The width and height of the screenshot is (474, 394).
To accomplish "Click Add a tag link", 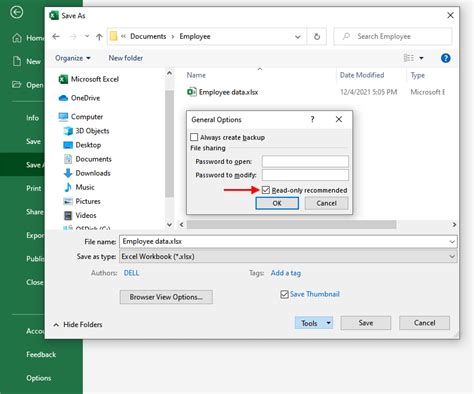I will click(286, 273).
